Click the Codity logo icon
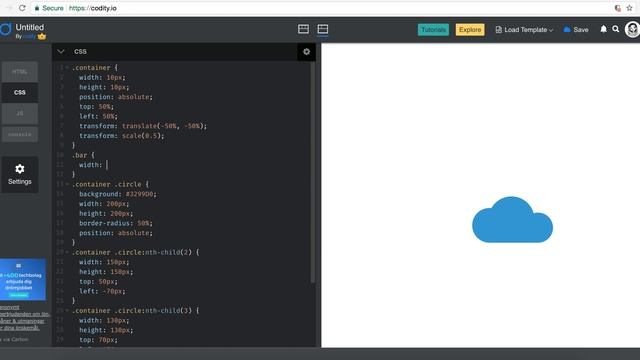 (x=5, y=29)
